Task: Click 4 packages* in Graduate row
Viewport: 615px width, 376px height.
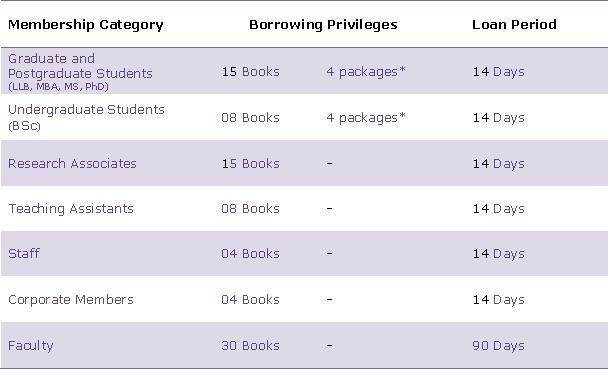Action: (366, 72)
